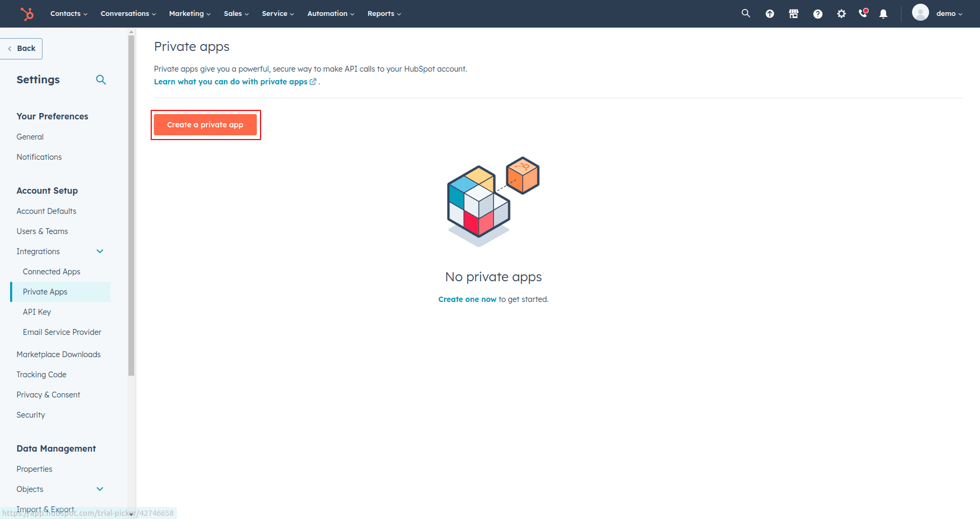Click the external link icon beside 'private apps'
This screenshot has height=519, width=980.
[313, 82]
